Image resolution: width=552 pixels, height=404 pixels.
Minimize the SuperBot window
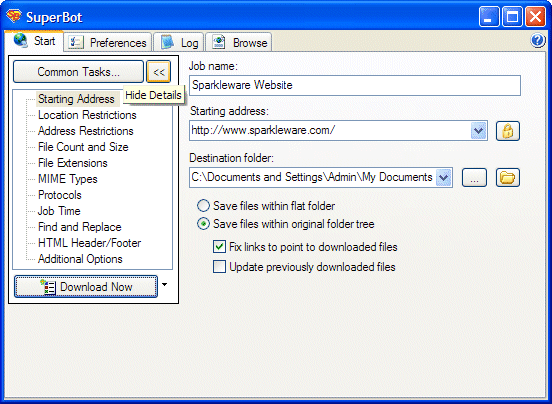pyautogui.click(x=489, y=17)
